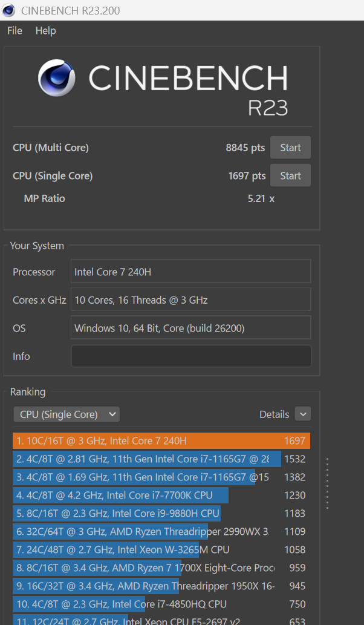Open the CPU (Single Core) ranking dropdown
364x625 pixels.
[x=67, y=414]
